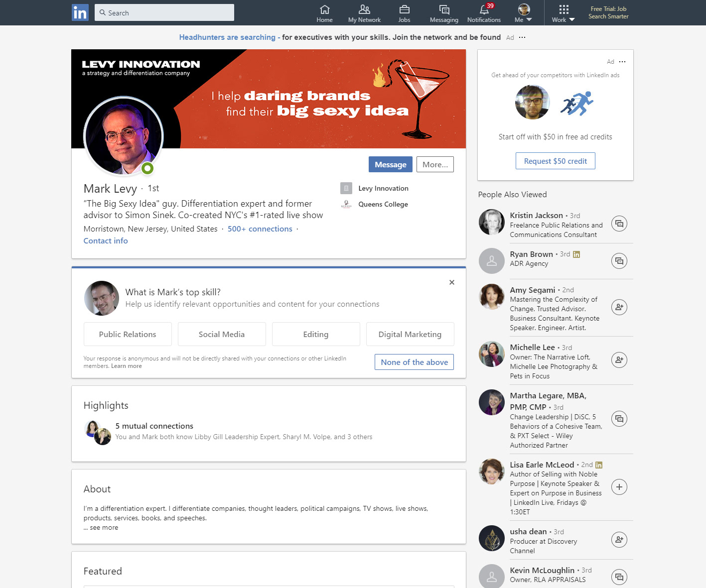The image size is (706, 588).
Task: Open options dots on sidebar ad card
Action: (x=622, y=62)
